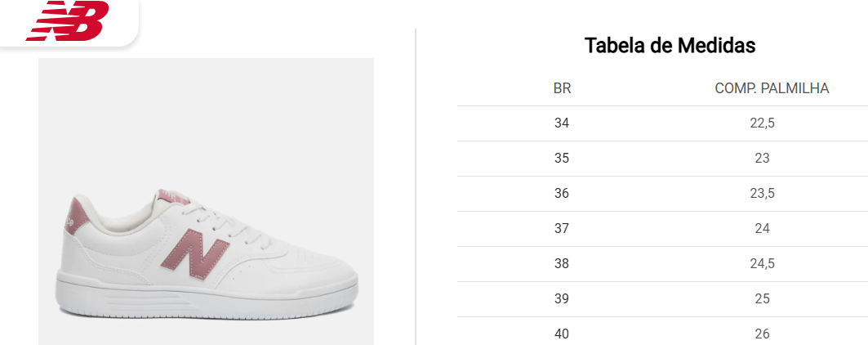The width and height of the screenshot is (868, 345).
Task: Select size 37 in the table
Action: pos(562,229)
